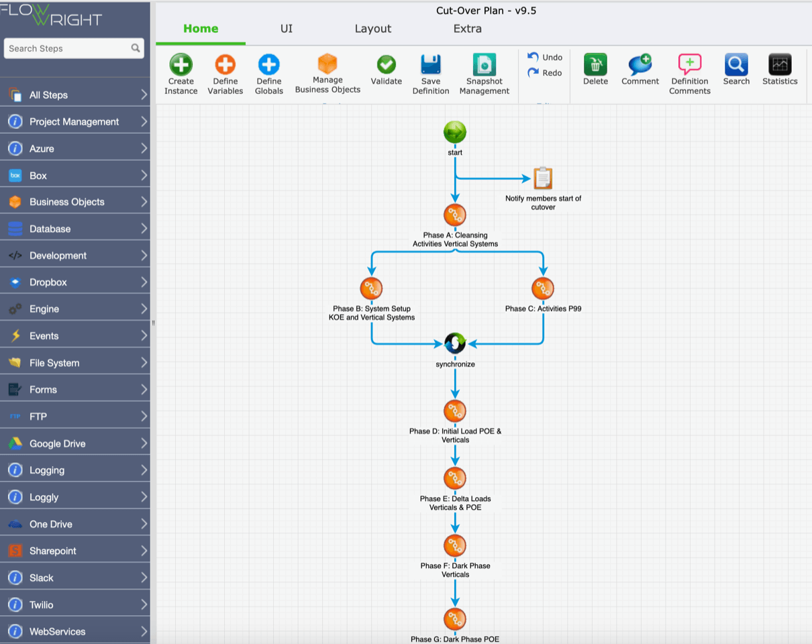Screen dimensions: 812x644
Task: Click the Delete trash icon
Action: tap(595, 65)
